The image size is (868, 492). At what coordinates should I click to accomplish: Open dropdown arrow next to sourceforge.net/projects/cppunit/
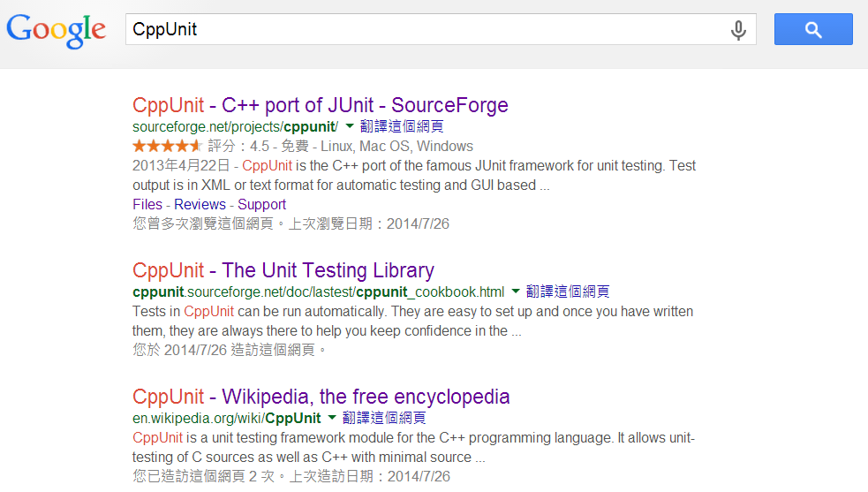point(350,126)
